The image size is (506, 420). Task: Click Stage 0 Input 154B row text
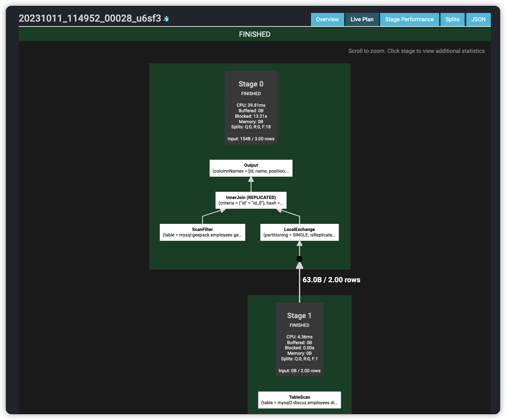point(251,139)
